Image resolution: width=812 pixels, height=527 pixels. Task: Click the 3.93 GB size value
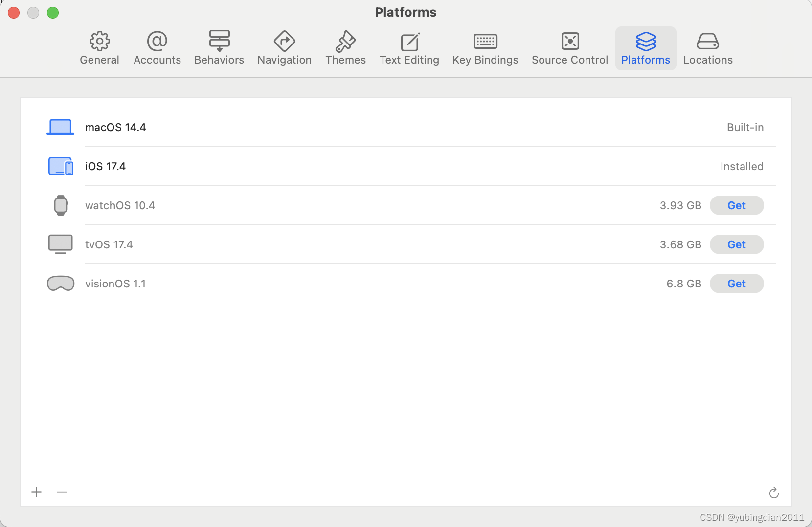680,205
